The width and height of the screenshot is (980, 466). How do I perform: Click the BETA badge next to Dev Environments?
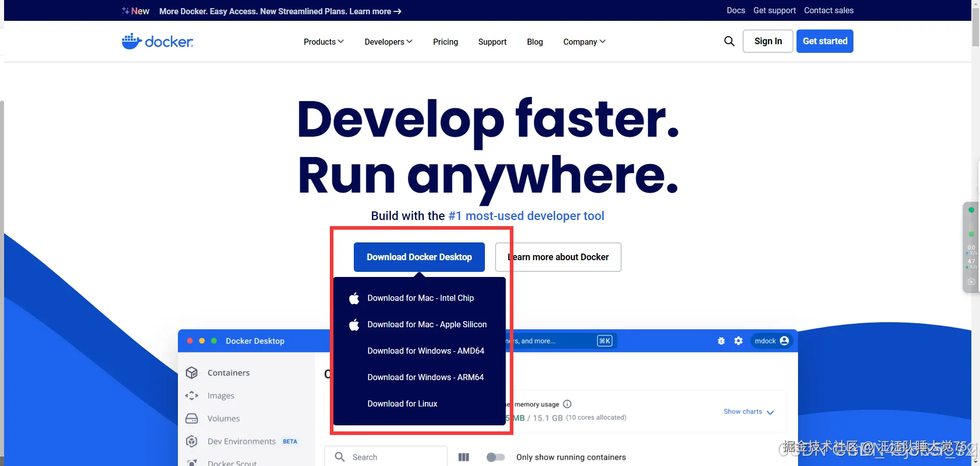[290, 442]
